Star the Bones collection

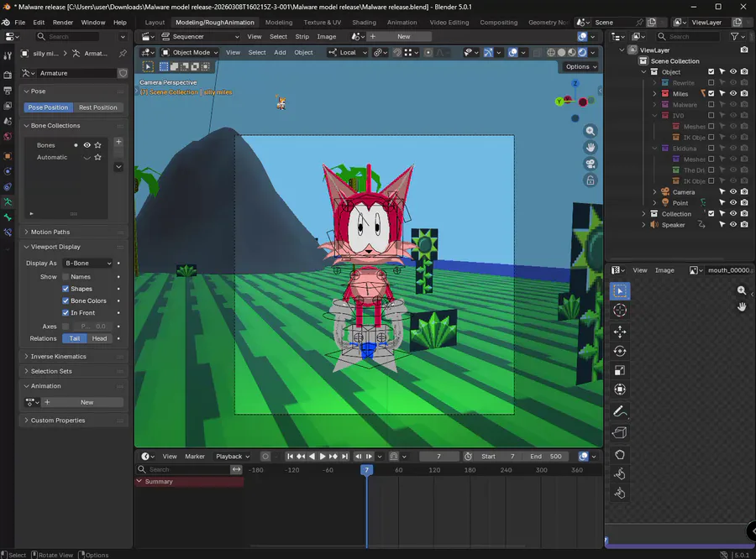98,145
